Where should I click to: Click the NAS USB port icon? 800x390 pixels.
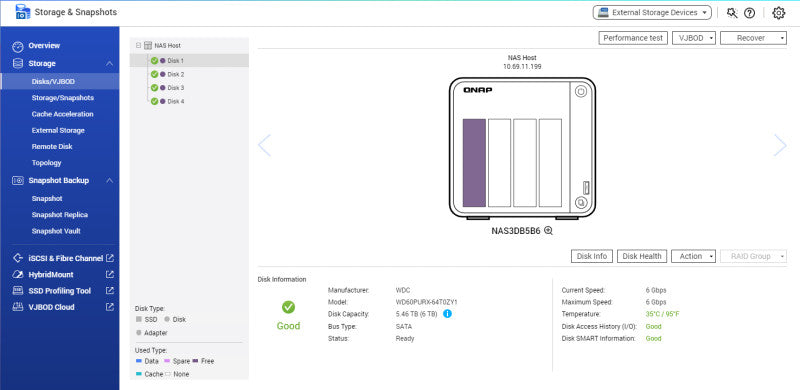(586, 187)
